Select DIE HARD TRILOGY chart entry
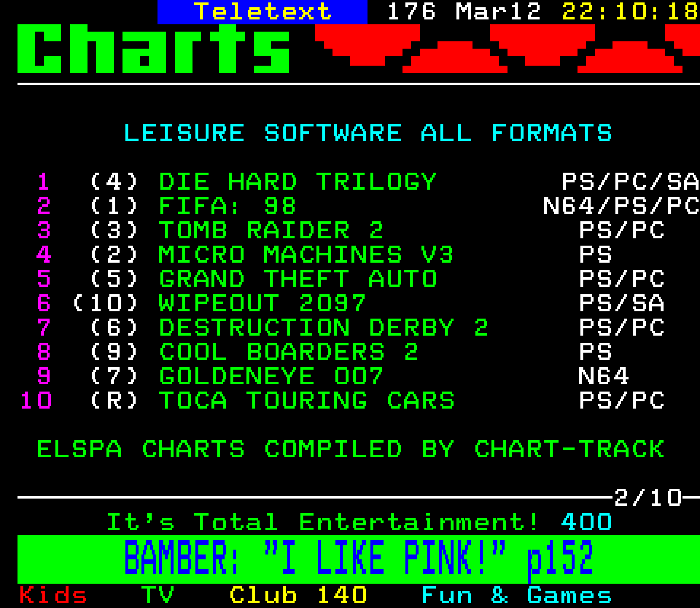 click(298, 182)
